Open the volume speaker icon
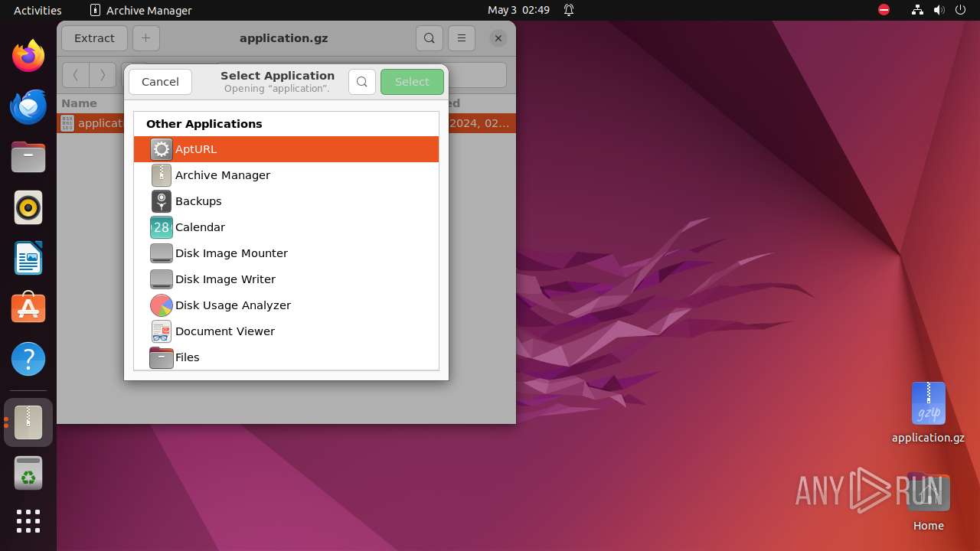 pyautogui.click(x=939, y=10)
